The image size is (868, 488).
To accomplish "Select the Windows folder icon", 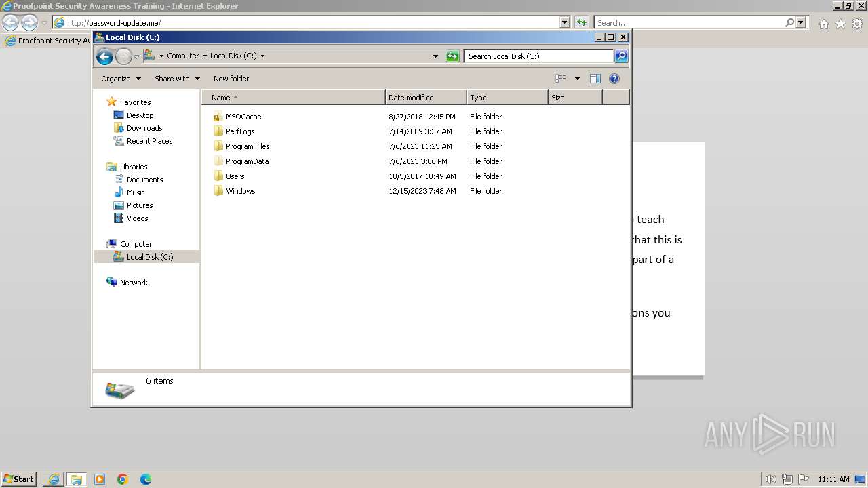I will 218,191.
